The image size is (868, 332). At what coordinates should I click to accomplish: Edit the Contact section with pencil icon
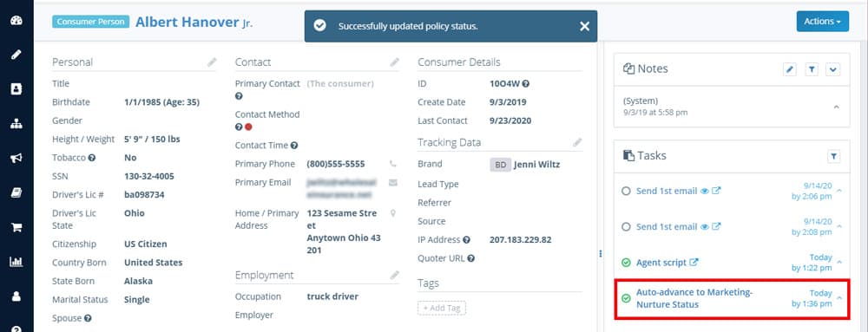(x=395, y=62)
